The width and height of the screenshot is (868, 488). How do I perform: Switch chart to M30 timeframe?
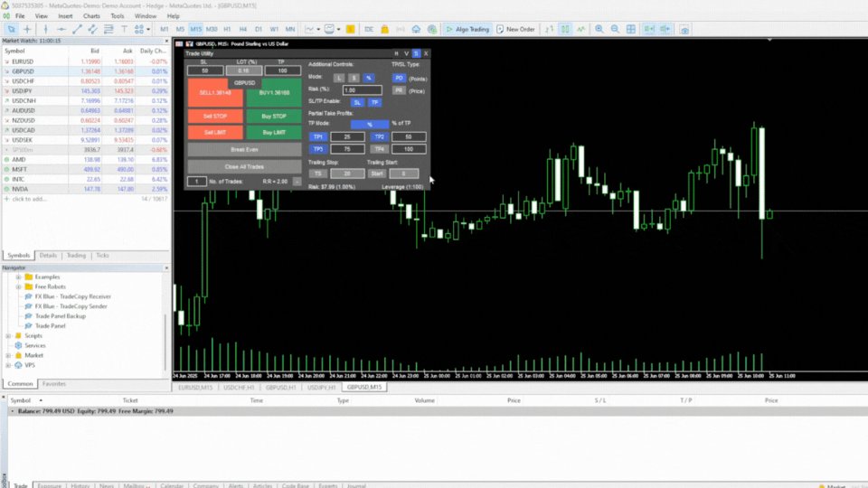(212, 29)
